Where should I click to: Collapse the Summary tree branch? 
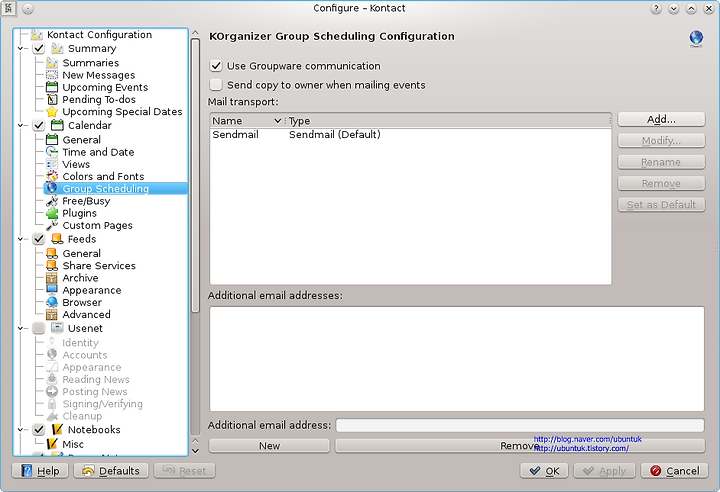(x=20, y=48)
